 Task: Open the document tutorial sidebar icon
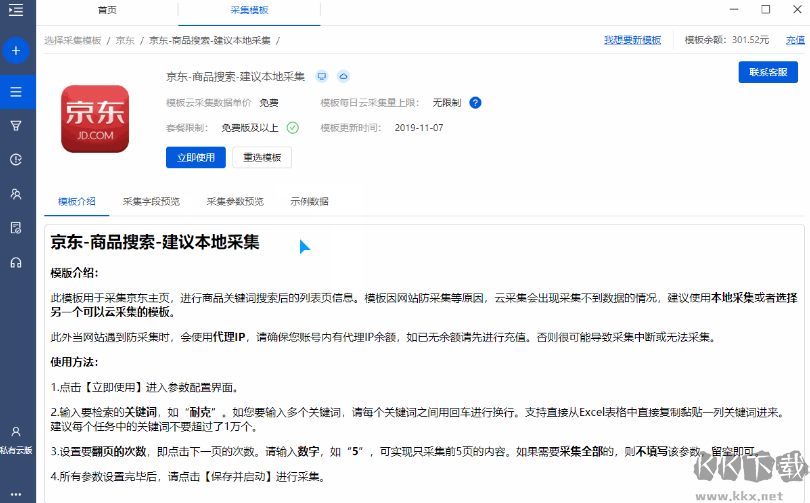pyautogui.click(x=16, y=228)
